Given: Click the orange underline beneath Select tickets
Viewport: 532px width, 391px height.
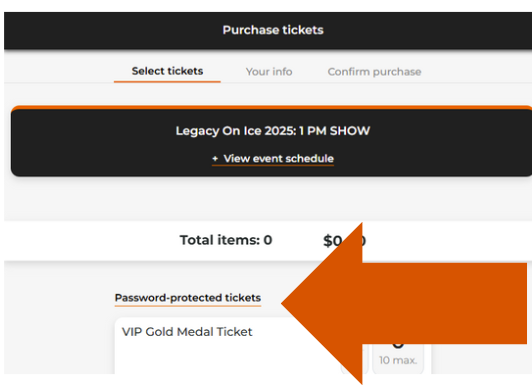Looking at the screenshot, I should coord(167,81).
